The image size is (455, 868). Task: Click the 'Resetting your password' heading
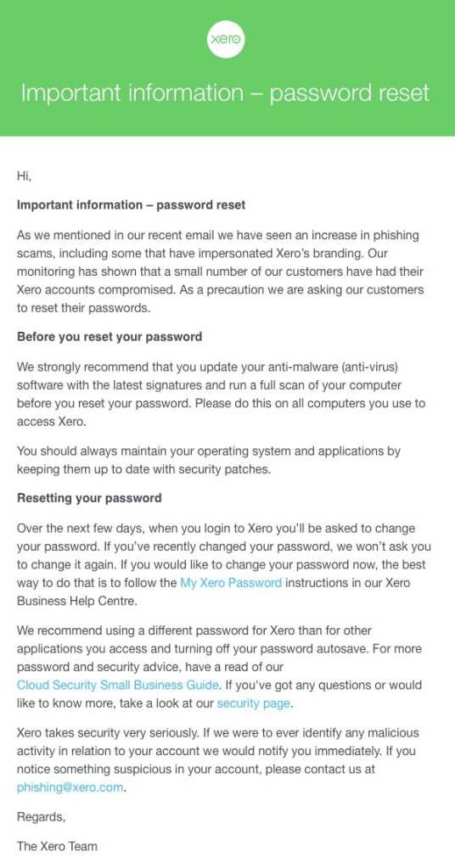click(89, 498)
